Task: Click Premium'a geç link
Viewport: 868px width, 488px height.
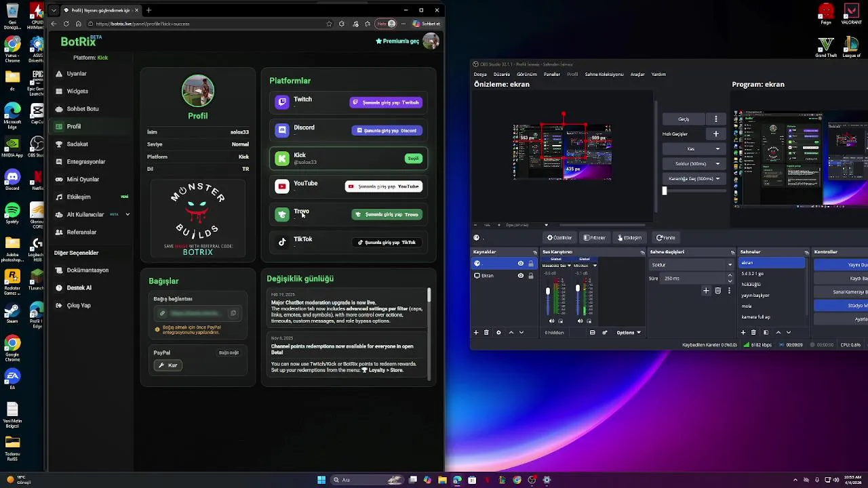Action: 397,41
